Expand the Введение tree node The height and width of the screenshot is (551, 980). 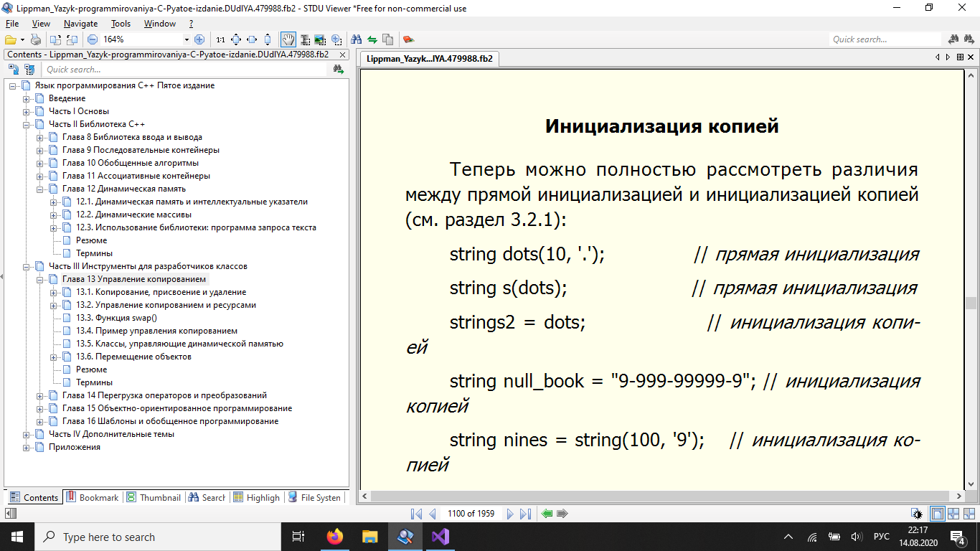point(27,98)
